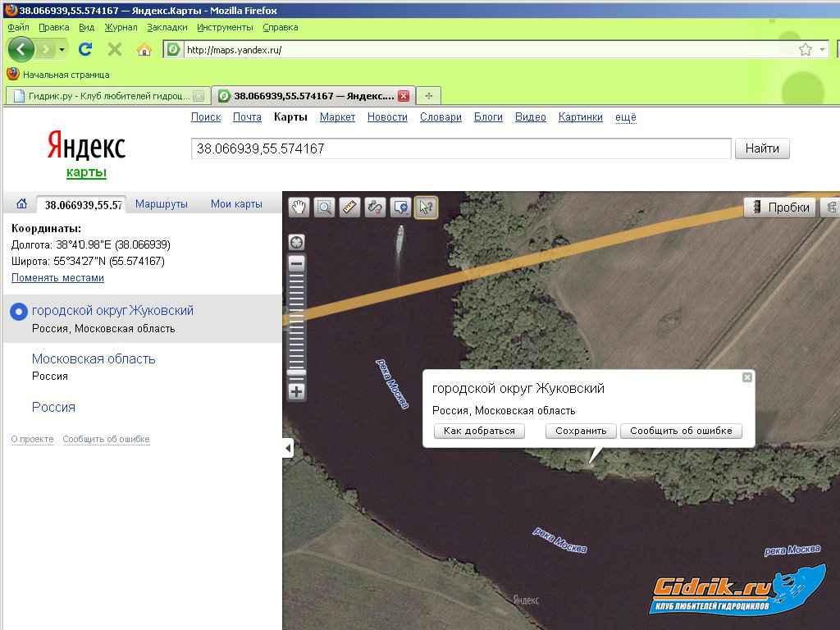Collapse the left sidebar panel arrow

click(287, 448)
